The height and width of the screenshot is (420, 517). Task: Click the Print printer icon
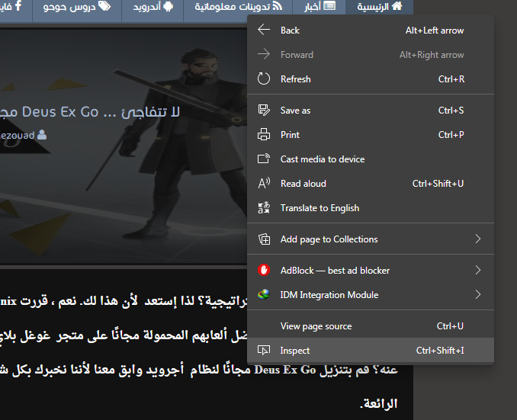pyautogui.click(x=265, y=135)
